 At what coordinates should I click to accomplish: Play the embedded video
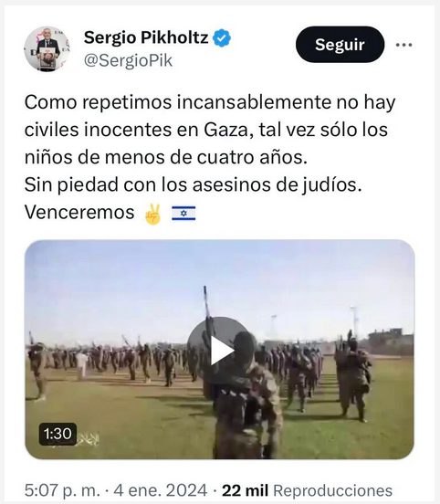pos(220,351)
